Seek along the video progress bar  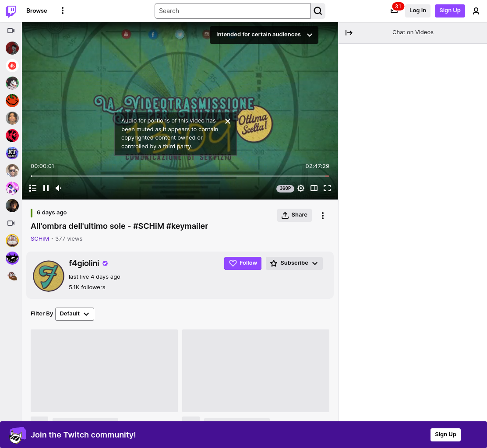(180, 176)
